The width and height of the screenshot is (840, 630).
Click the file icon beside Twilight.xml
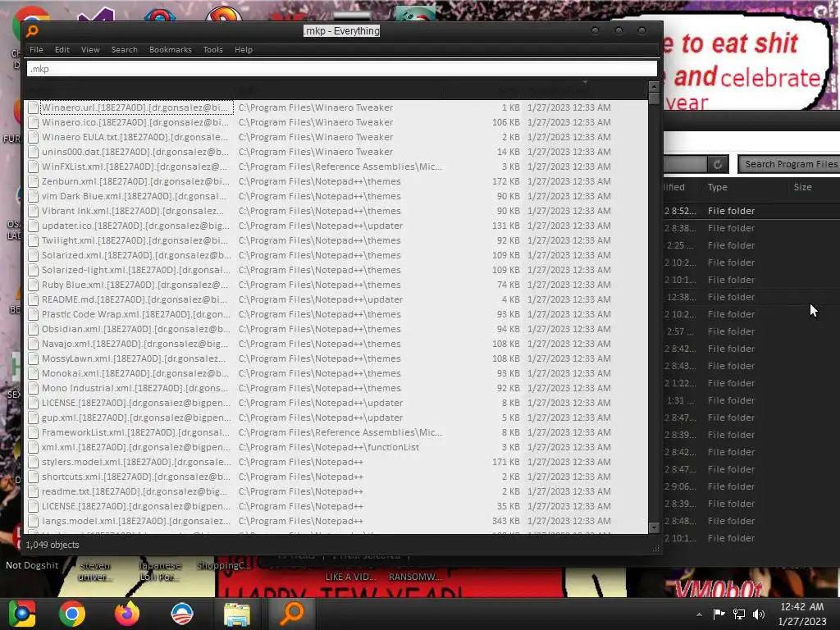pos(33,240)
